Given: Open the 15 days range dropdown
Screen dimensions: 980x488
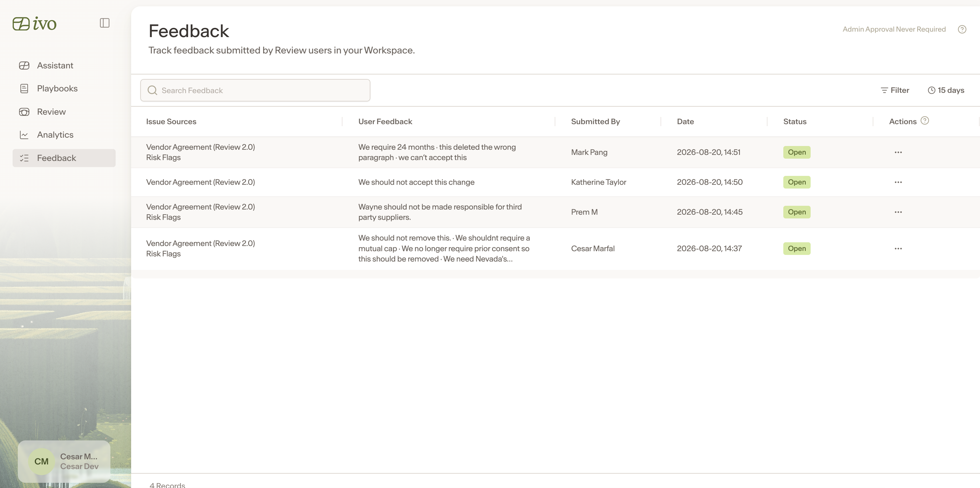Looking at the screenshot, I should 946,90.
